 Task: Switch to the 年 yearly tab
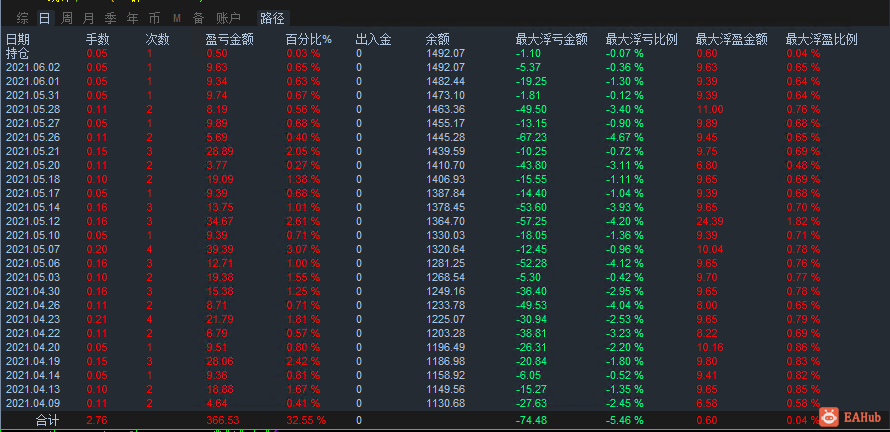click(x=132, y=18)
